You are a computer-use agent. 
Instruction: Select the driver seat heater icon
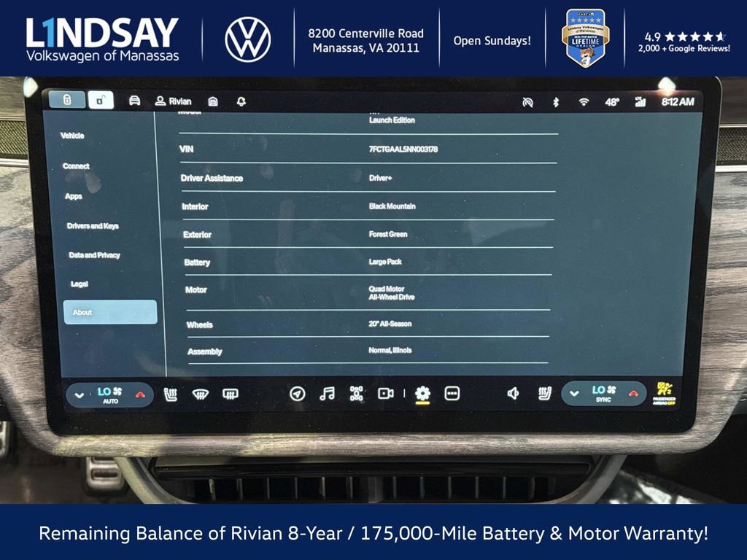170,393
